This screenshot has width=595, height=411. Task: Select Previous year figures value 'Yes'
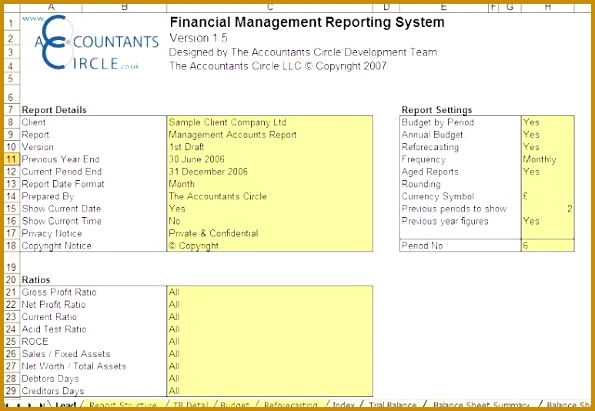click(x=548, y=221)
